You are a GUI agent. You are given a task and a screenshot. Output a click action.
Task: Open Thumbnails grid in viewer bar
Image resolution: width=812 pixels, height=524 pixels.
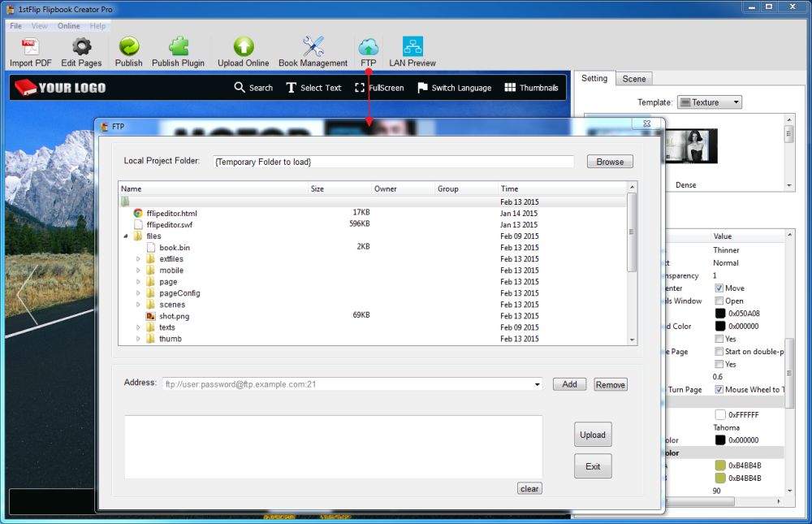point(510,88)
